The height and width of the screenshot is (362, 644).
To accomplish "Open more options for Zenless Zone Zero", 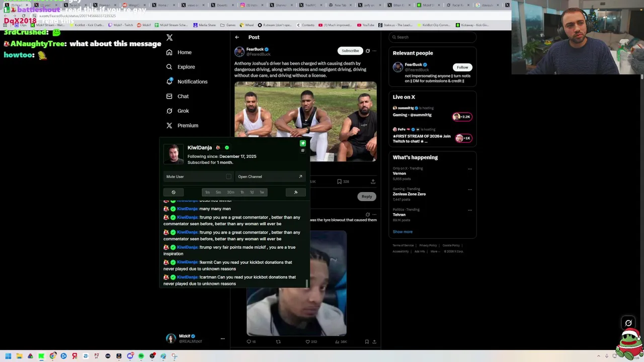I will click(470, 190).
